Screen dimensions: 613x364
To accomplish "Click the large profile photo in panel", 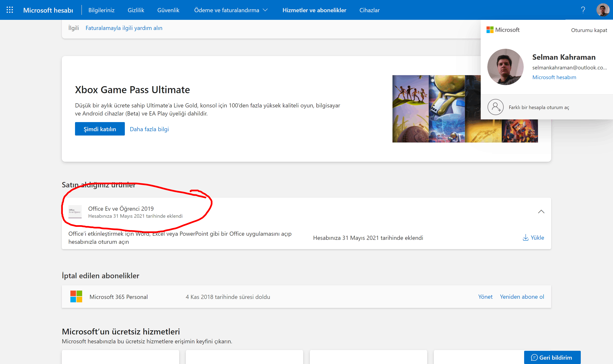I will pyautogui.click(x=505, y=67).
